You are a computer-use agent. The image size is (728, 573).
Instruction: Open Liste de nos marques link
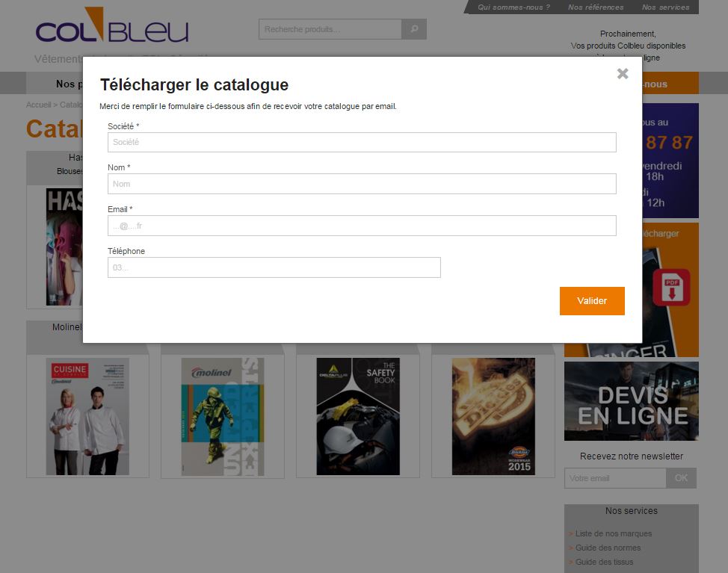click(x=614, y=533)
